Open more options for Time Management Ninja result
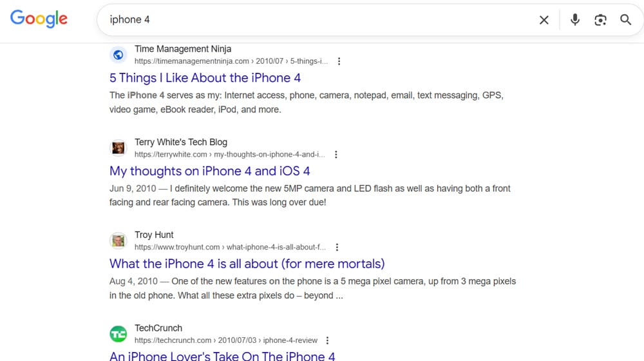 [x=339, y=61]
